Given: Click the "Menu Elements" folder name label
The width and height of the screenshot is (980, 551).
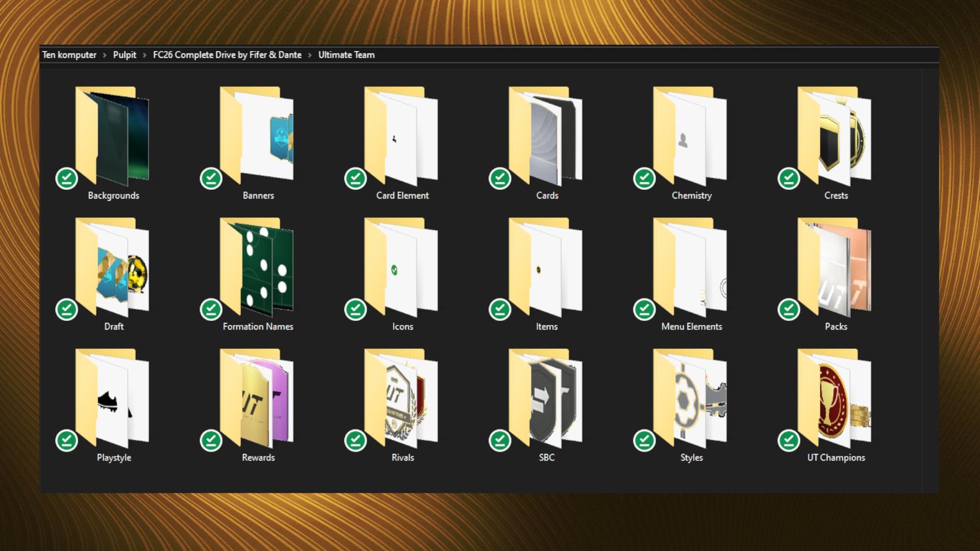Looking at the screenshot, I should pos(692,326).
